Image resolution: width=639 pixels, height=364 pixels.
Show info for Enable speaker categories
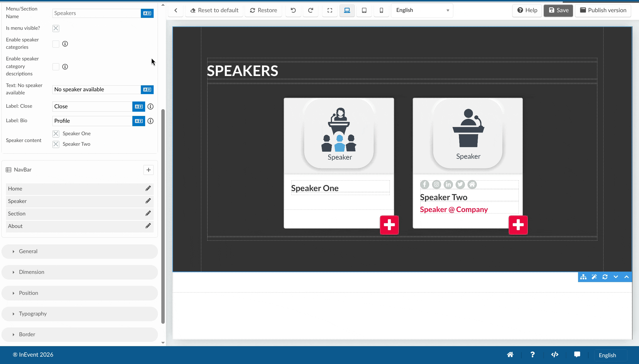[65, 44]
